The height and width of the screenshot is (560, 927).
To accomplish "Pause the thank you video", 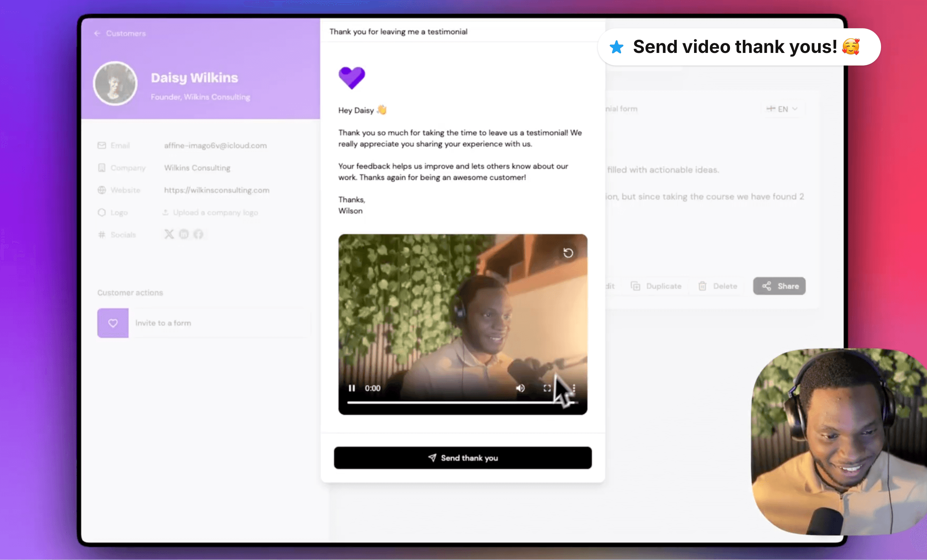I will (351, 388).
